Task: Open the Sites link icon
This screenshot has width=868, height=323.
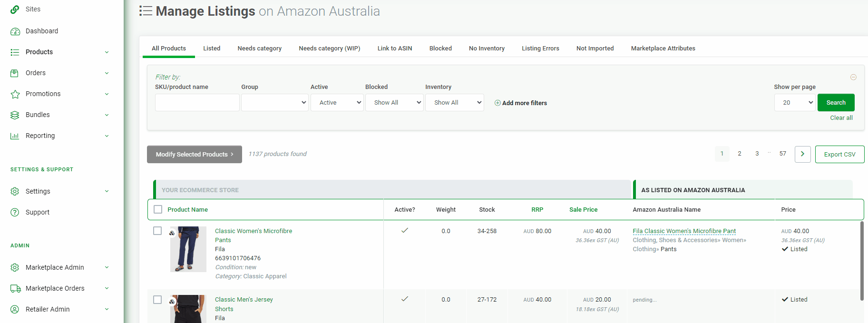Action: coord(15,10)
